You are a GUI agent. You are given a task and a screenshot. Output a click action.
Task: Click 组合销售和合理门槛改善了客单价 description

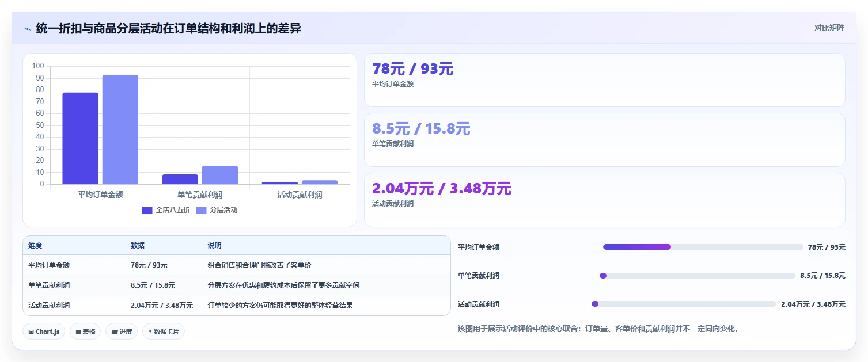pyautogui.click(x=259, y=265)
